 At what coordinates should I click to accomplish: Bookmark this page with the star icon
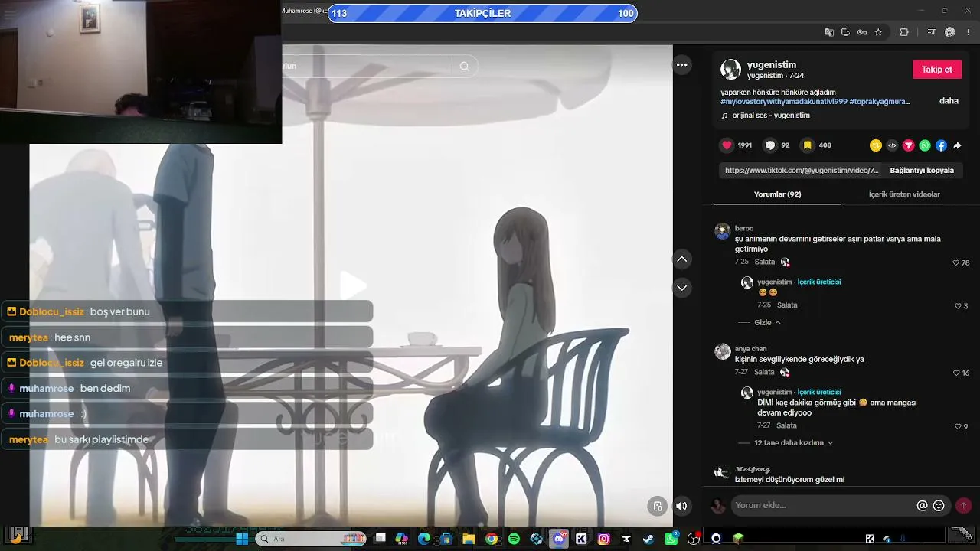[878, 32]
